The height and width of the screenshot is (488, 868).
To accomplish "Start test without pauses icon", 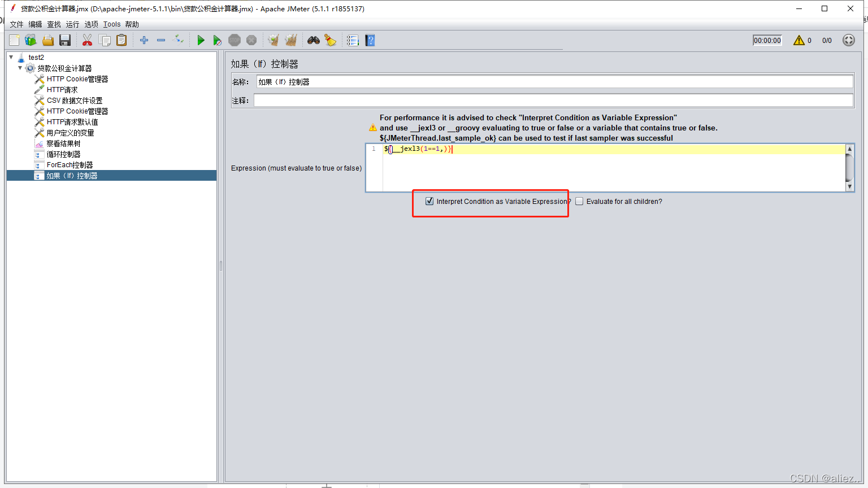I will tap(217, 40).
